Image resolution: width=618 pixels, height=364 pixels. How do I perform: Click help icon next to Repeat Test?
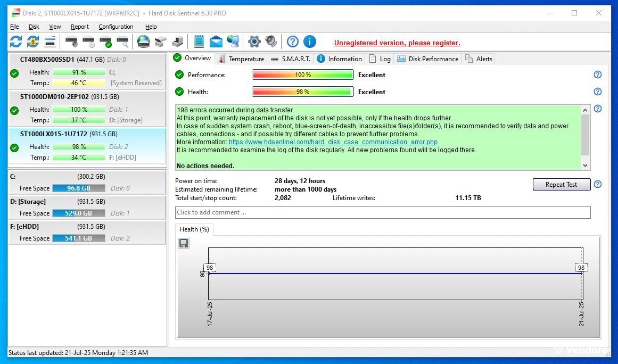pos(597,184)
